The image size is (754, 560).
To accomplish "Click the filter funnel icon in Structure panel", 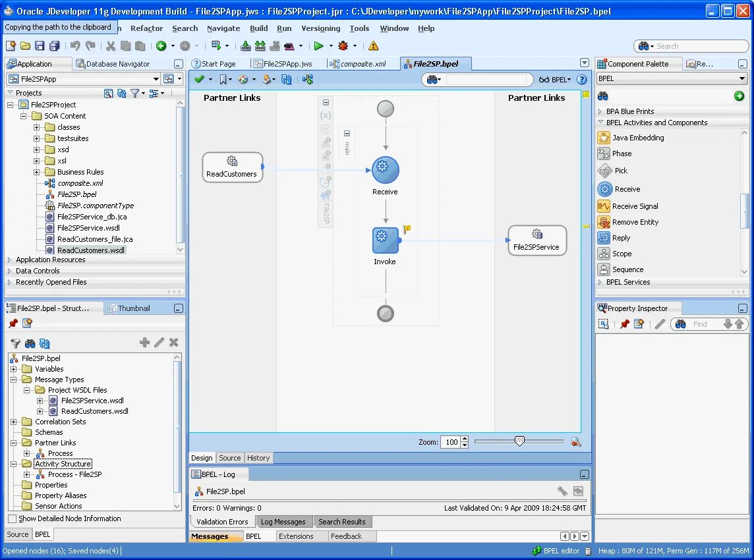I will point(15,343).
